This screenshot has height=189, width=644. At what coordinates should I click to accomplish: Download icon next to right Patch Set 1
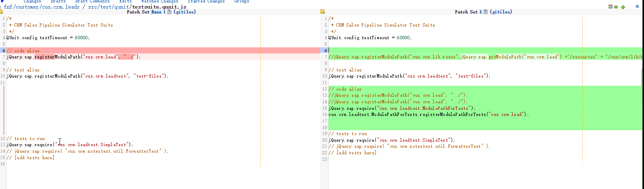tap(486, 12)
